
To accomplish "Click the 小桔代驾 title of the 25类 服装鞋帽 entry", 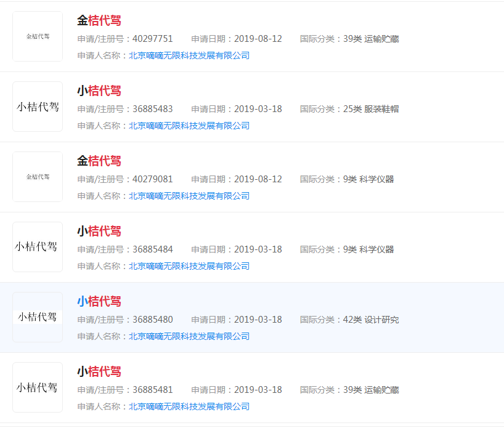I will (99, 91).
